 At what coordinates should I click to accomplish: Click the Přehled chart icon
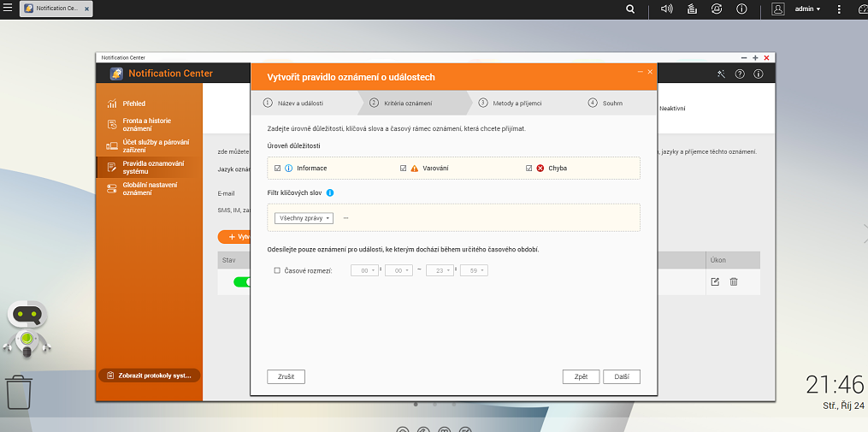112,104
